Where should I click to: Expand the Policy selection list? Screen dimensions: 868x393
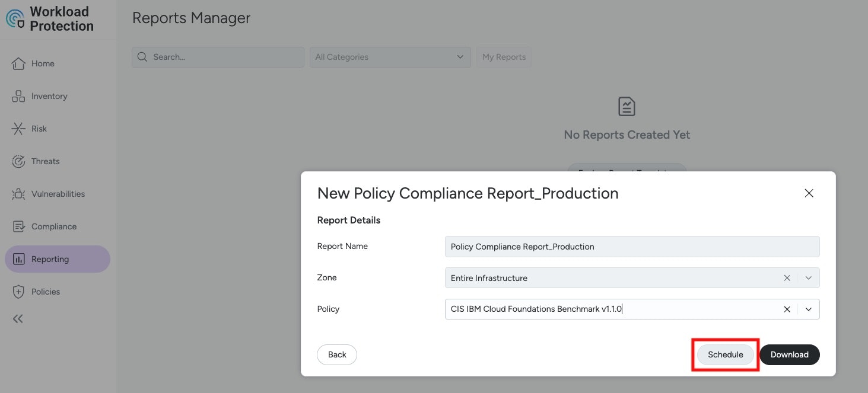tap(808, 309)
